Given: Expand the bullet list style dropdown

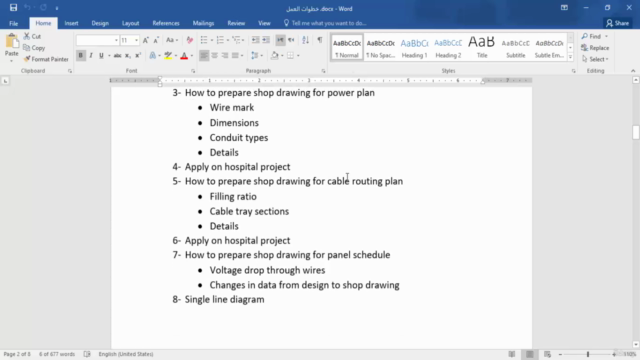Looking at the screenshot, I should point(211,40).
